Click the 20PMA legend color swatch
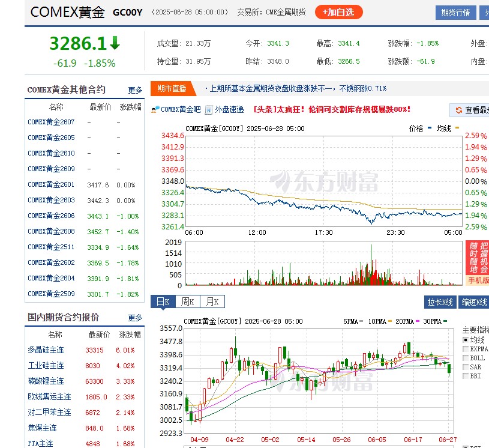The image size is (489, 448). (418, 321)
